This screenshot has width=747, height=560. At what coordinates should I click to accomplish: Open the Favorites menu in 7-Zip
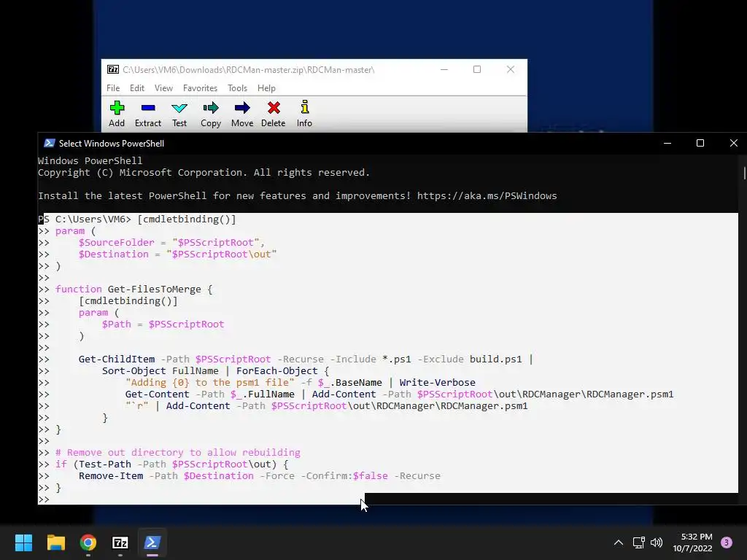200,88
